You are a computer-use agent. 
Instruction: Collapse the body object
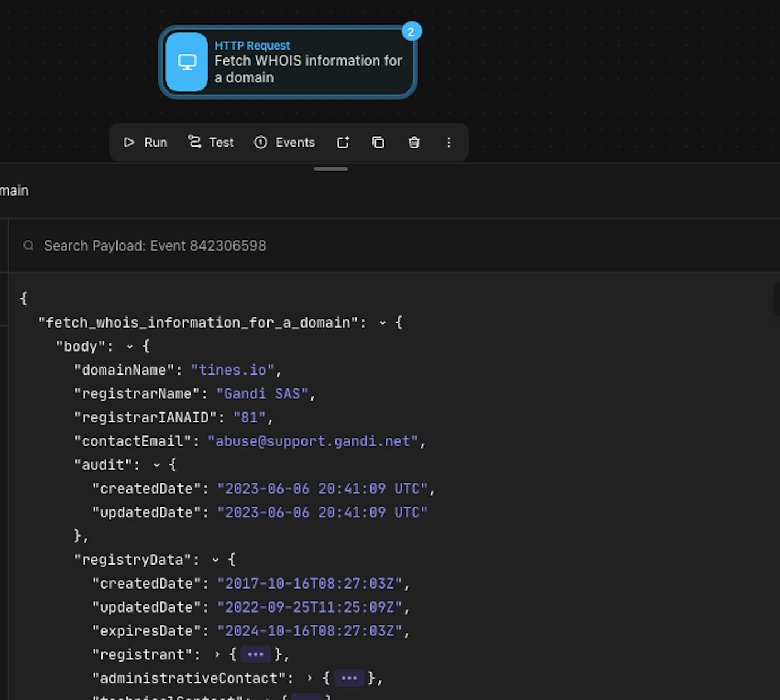130,347
